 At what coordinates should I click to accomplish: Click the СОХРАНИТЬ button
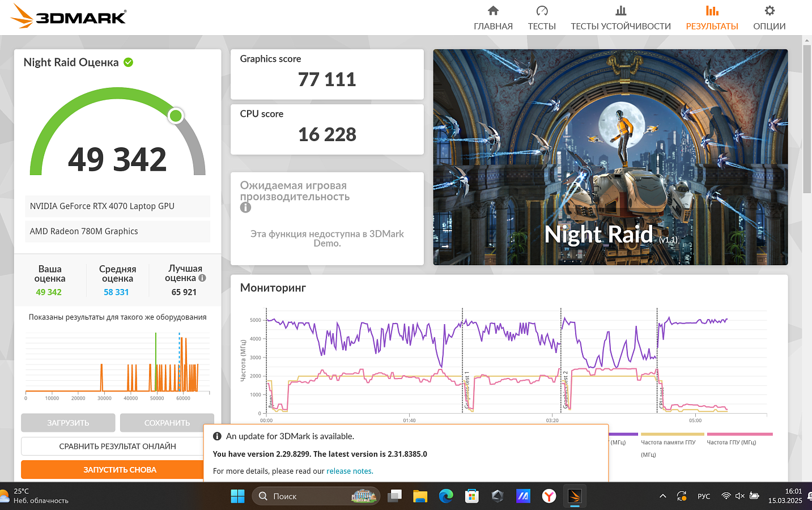[167, 423]
